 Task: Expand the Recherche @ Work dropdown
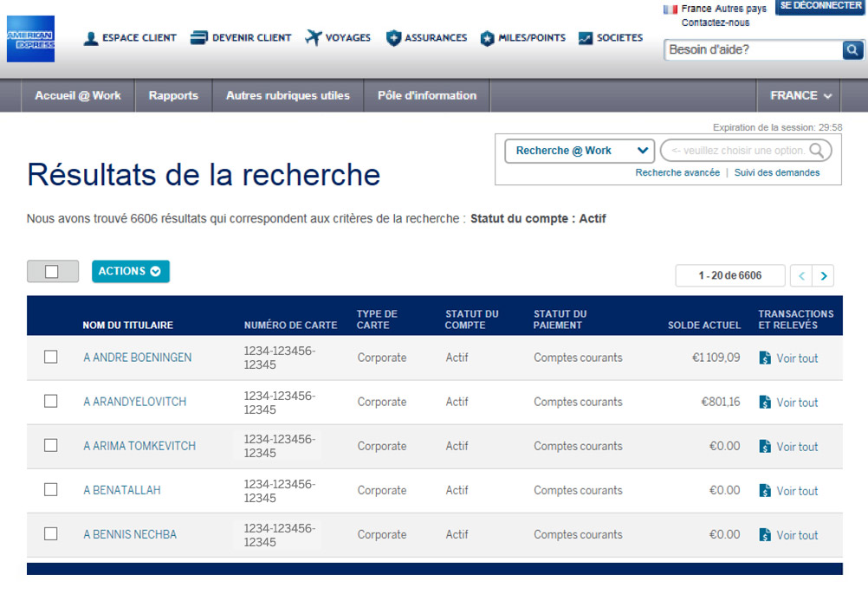(580, 151)
